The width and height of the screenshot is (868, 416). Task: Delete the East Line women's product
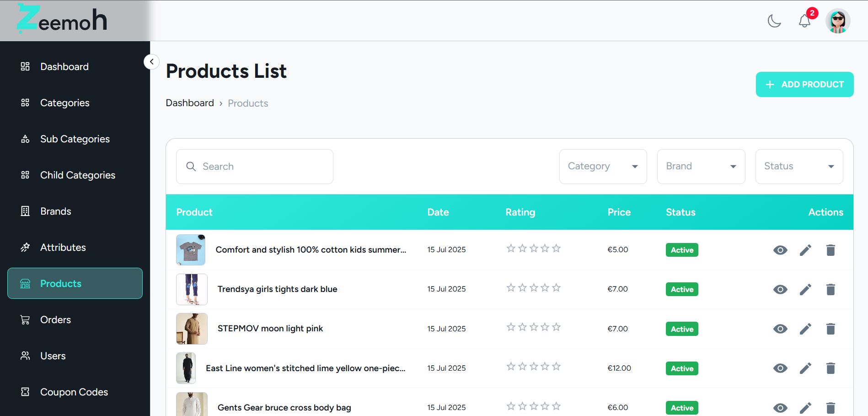[x=830, y=368]
